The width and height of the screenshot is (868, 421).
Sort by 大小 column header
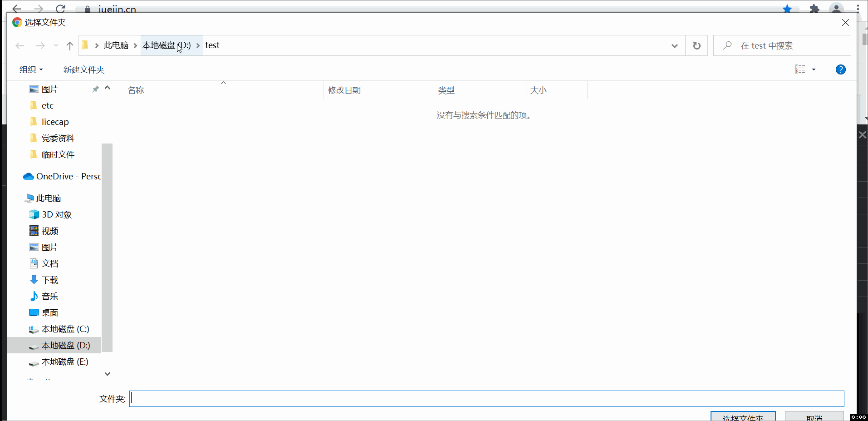click(539, 90)
